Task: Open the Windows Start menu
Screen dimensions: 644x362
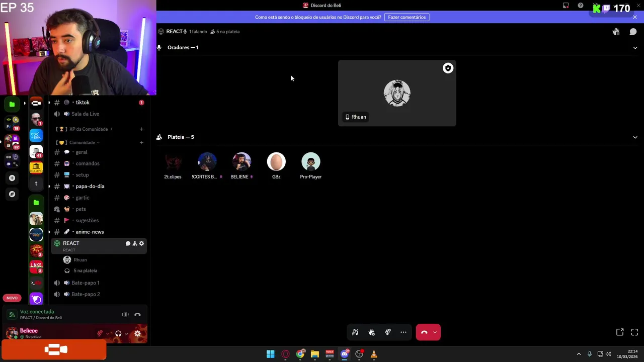Action: click(x=270, y=354)
